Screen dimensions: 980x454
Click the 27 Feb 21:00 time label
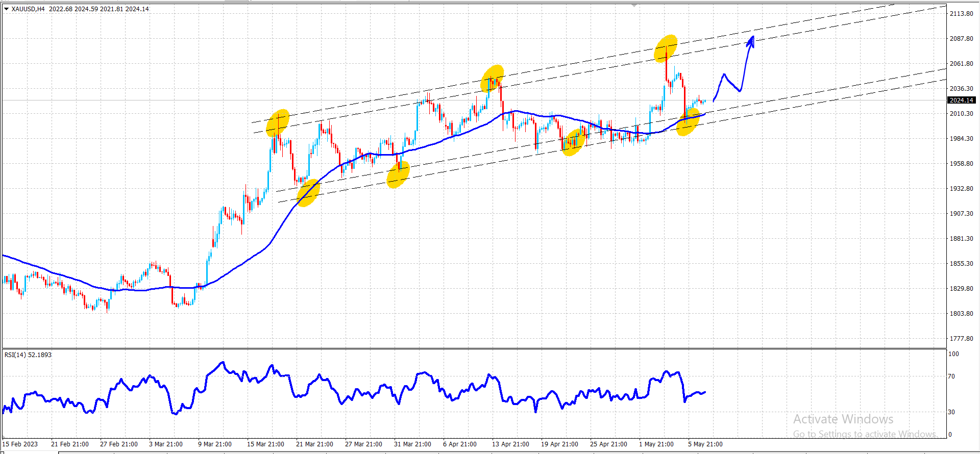[119, 444]
